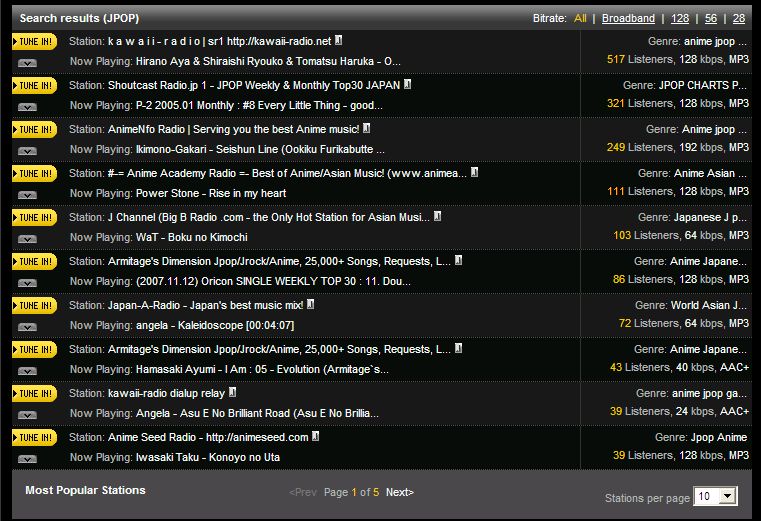
Task: Click now playing 'WaT - Boku no Kimochi'
Action: (x=192, y=237)
